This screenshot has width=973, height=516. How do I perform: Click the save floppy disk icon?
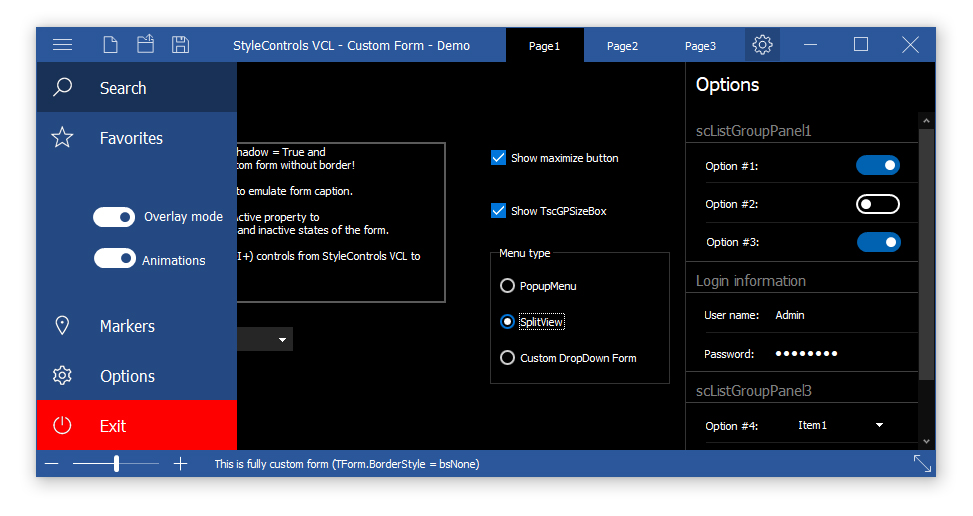(181, 45)
